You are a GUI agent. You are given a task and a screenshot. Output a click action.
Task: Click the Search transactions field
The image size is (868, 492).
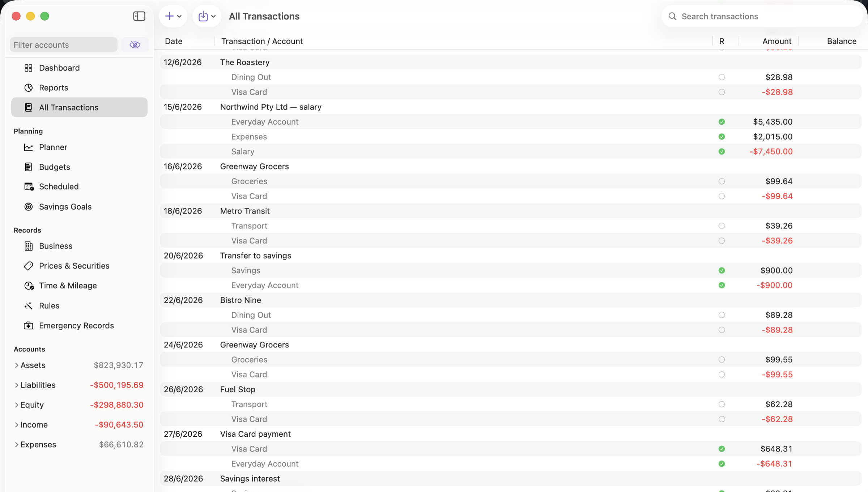click(762, 16)
